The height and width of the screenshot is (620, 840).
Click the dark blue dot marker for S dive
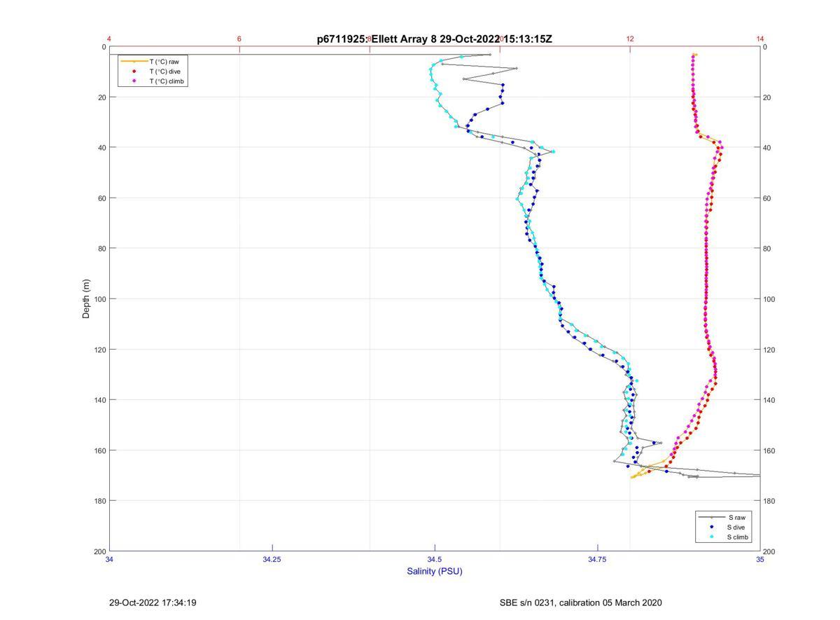[x=711, y=527]
